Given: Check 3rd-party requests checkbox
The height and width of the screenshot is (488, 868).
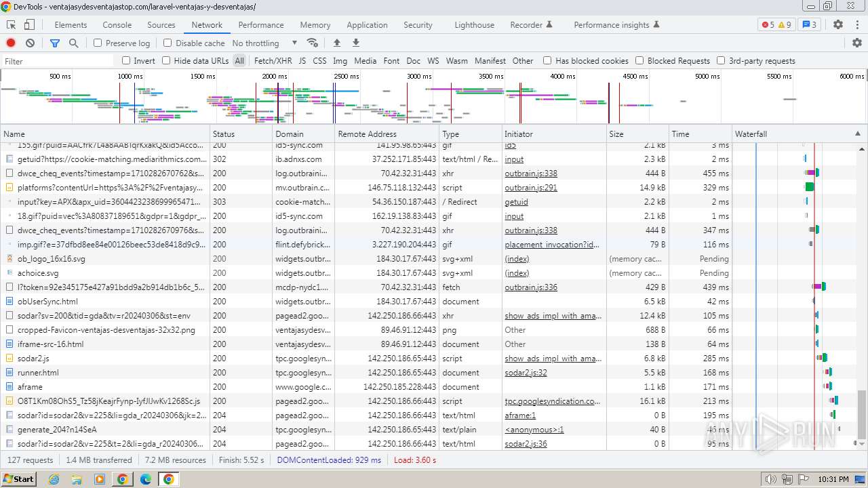Looking at the screenshot, I should pos(721,60).
